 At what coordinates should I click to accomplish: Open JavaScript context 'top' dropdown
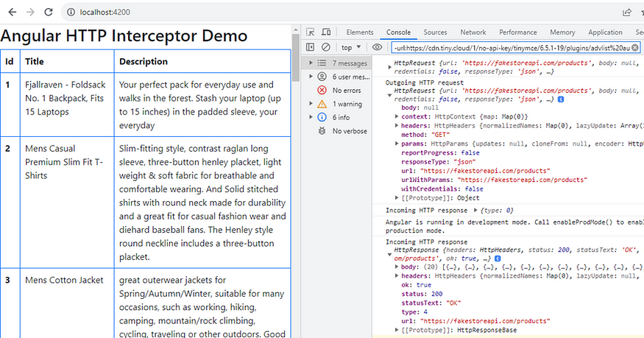[351, 48]
